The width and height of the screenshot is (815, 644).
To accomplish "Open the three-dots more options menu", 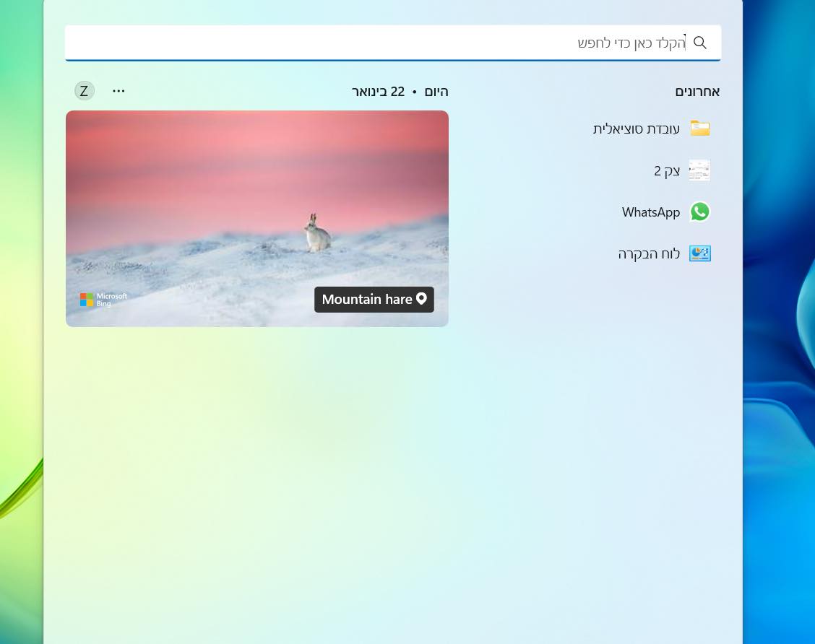I will click(118, 91).
